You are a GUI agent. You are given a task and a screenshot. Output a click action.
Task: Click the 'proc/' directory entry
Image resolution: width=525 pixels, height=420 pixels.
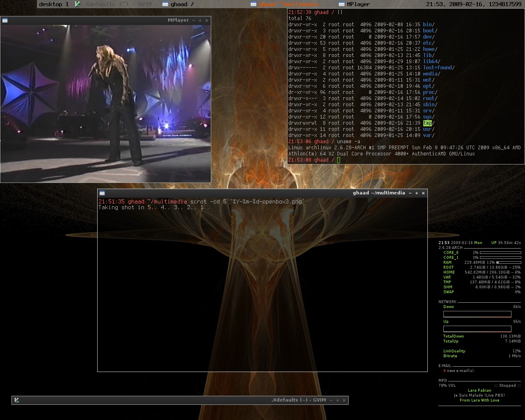(x=430, y=92)
